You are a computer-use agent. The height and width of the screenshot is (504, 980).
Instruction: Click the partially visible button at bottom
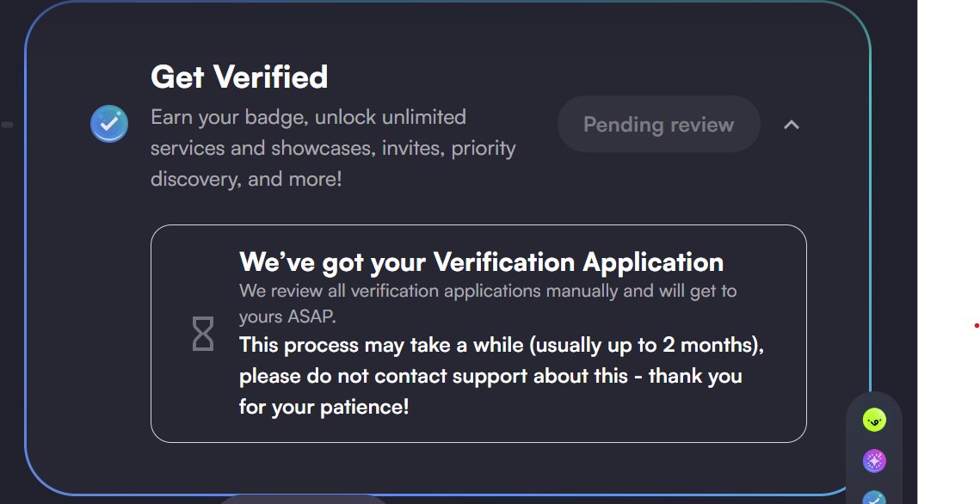305,500
